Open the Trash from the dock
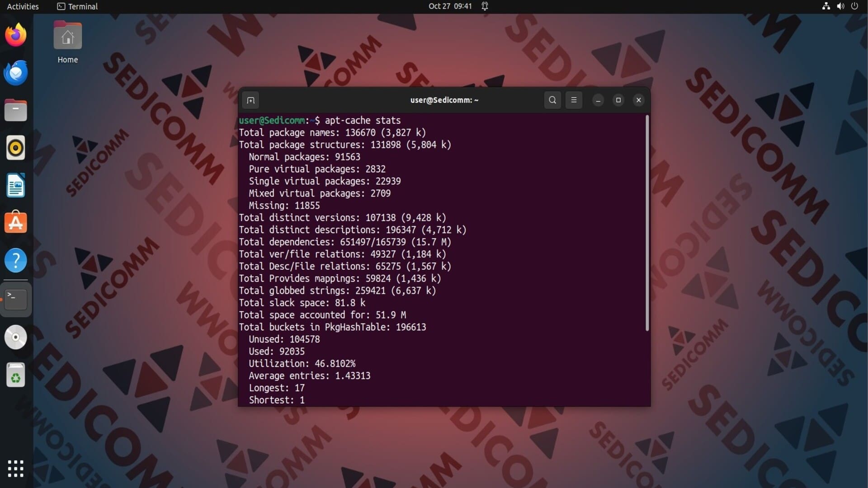Screen dimensions: 868x488 [x=16, y=375]
